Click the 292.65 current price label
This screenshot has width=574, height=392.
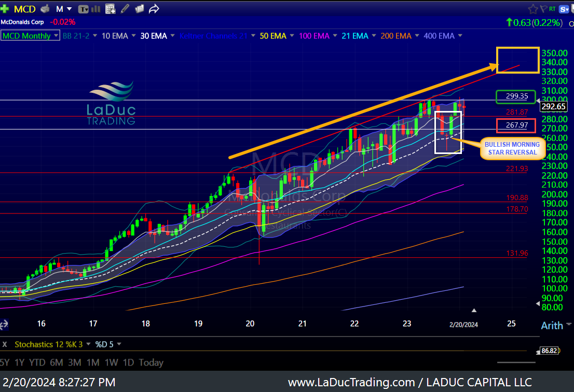click(x=553, y=106)
